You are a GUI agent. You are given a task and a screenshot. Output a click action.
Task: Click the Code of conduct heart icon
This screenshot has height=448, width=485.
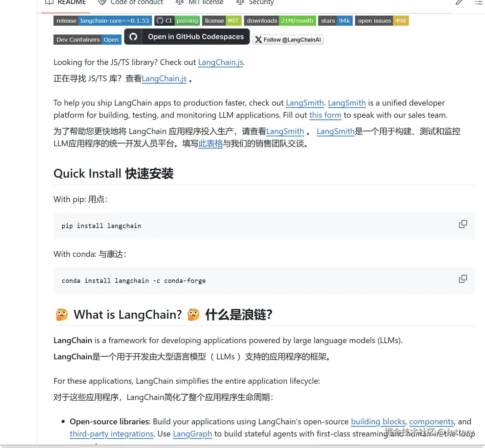point(102,2)
